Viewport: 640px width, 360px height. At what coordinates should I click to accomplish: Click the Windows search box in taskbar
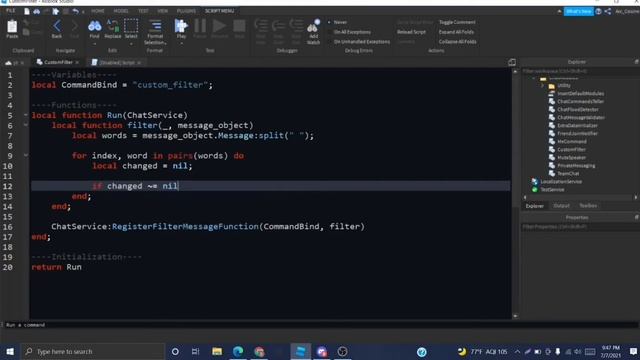[x=93, y=351]
